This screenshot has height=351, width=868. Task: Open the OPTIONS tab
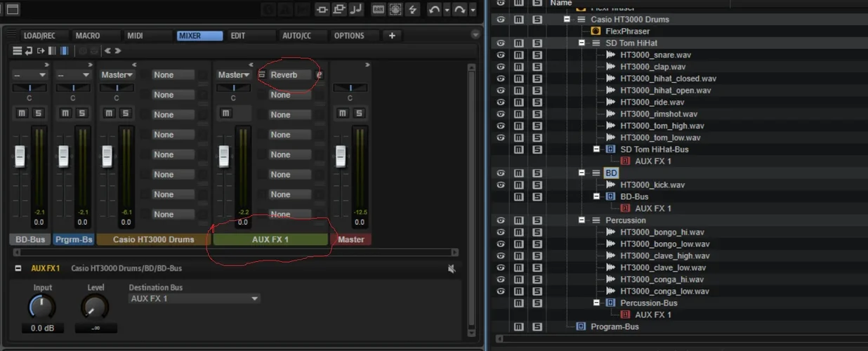(x=349, y=36)
